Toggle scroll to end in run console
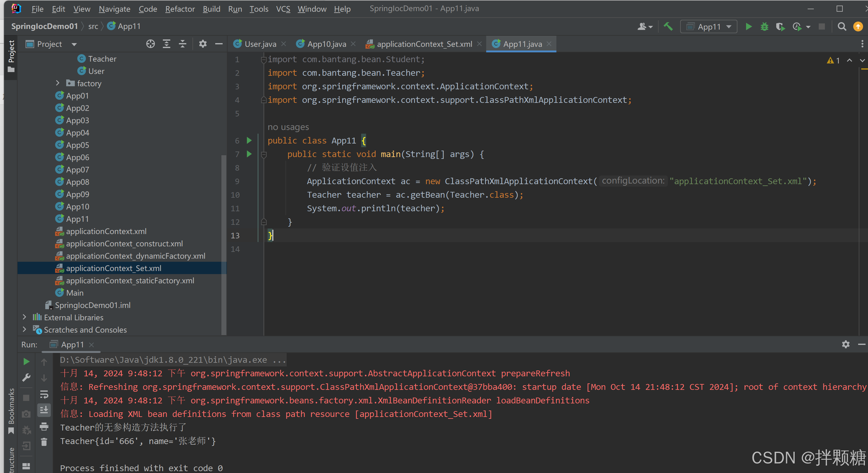The width and height of the screenshot is (868, 473). pyautogui.click(x=44, y=410)
